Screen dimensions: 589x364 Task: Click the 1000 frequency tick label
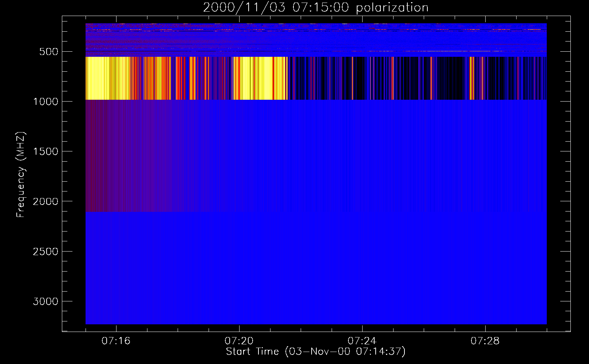[46, 102]
